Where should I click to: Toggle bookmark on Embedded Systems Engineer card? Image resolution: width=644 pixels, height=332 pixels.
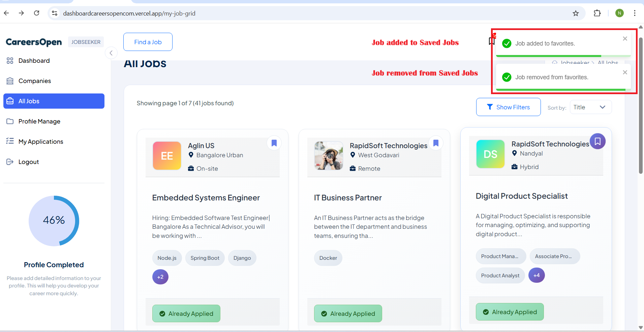click(x=274, y=143)
